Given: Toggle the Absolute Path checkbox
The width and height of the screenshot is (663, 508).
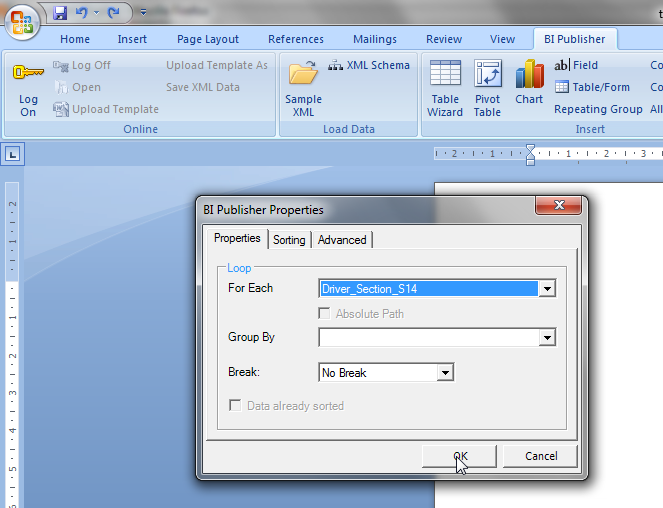Looking at the screenshot, I should coord(324,314).
